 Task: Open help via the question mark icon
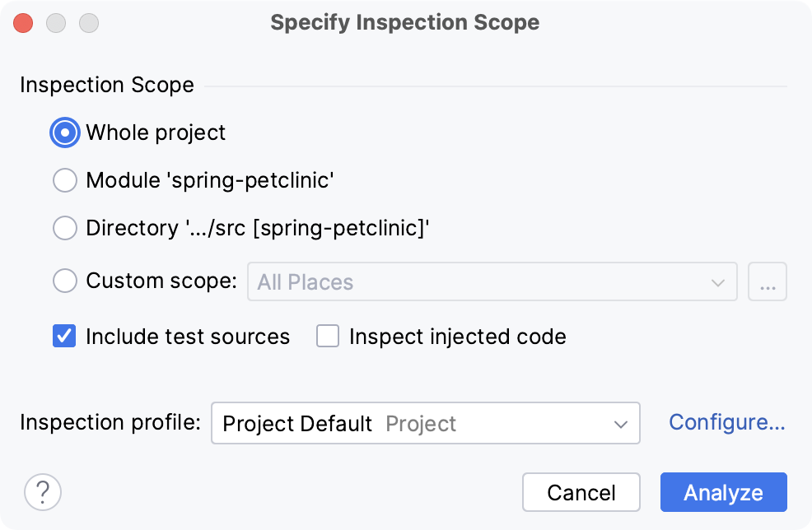tap(43, 492)
